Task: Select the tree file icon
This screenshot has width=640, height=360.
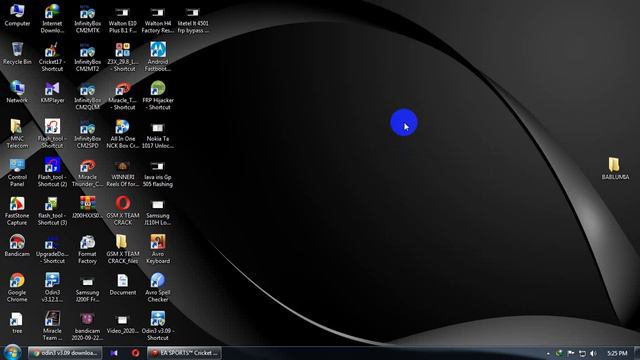Action: pyautogui.click(x=17, y=322)
